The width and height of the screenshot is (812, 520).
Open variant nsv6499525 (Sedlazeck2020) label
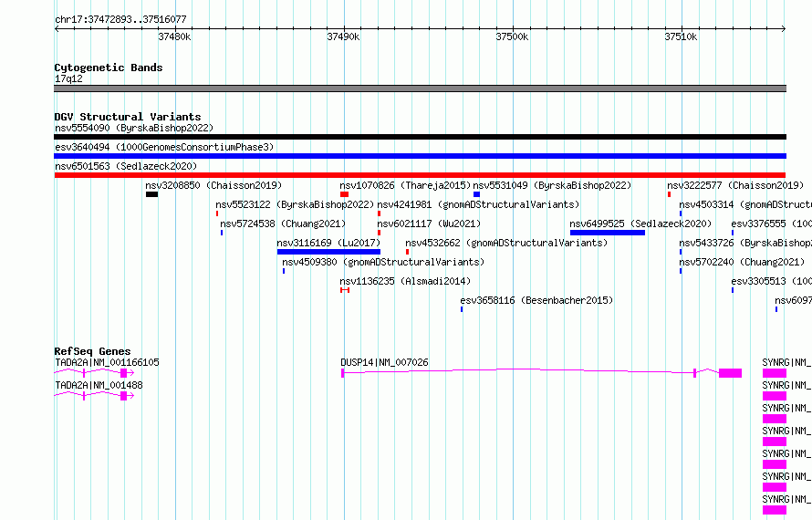[x=640, y=224]
